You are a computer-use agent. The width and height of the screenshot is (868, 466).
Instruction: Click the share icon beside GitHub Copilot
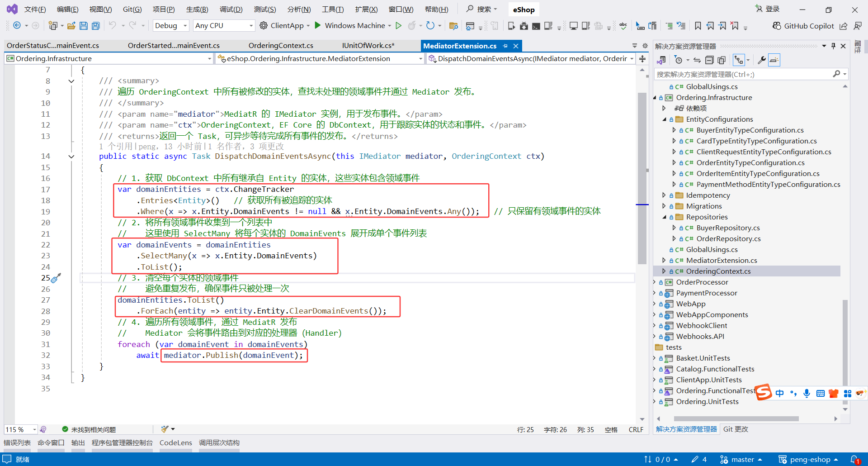click(844, 26)
